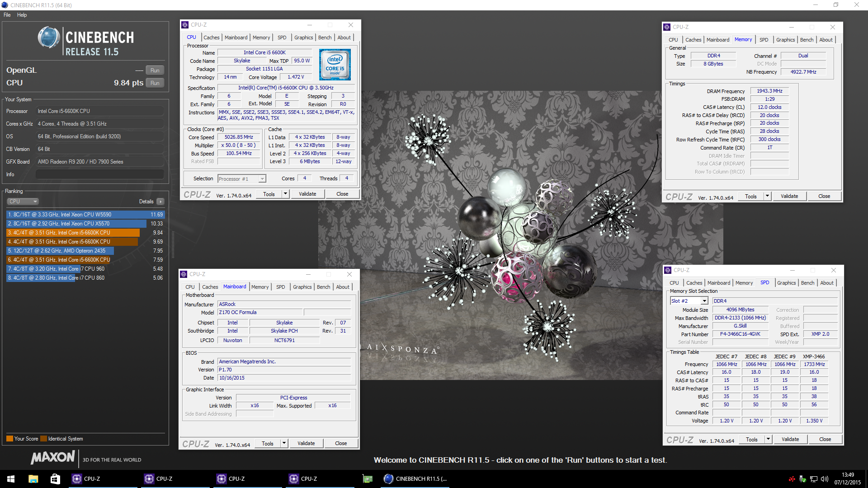Viewport: 868px width, 488px height.
Task: Switch to Caches tab in top-left CPU-Z
Action: [211, 38]
